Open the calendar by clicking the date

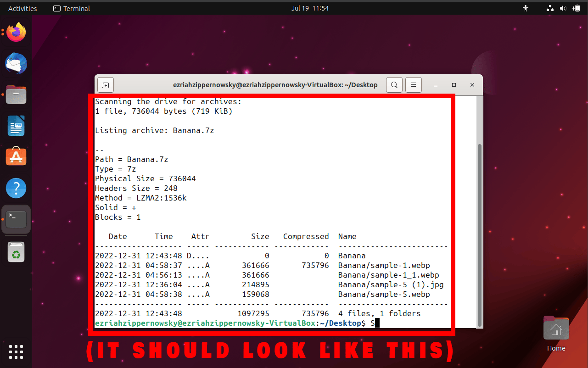click(x=310, y=8)
